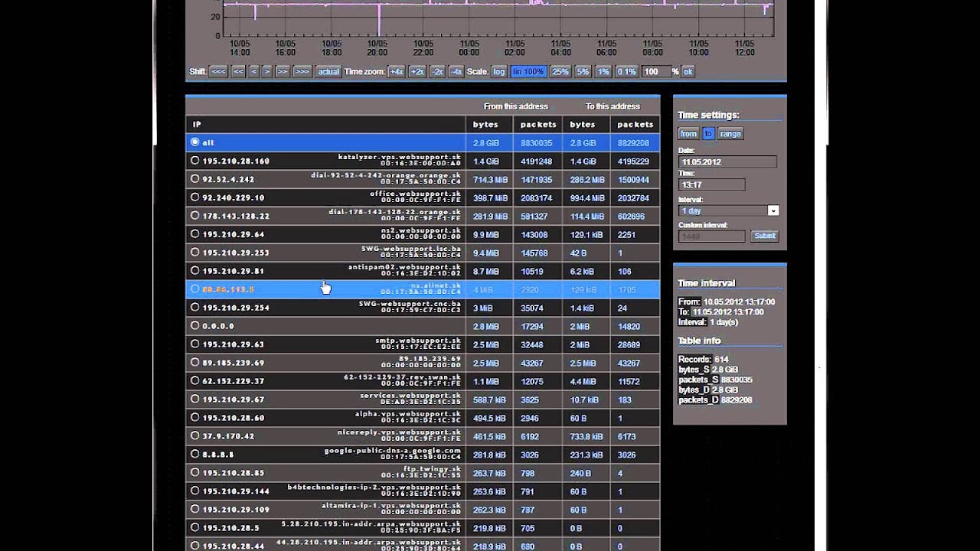Click the IP column header
Image resolution: width=980 pixels, height=551 pixels.
325,124
